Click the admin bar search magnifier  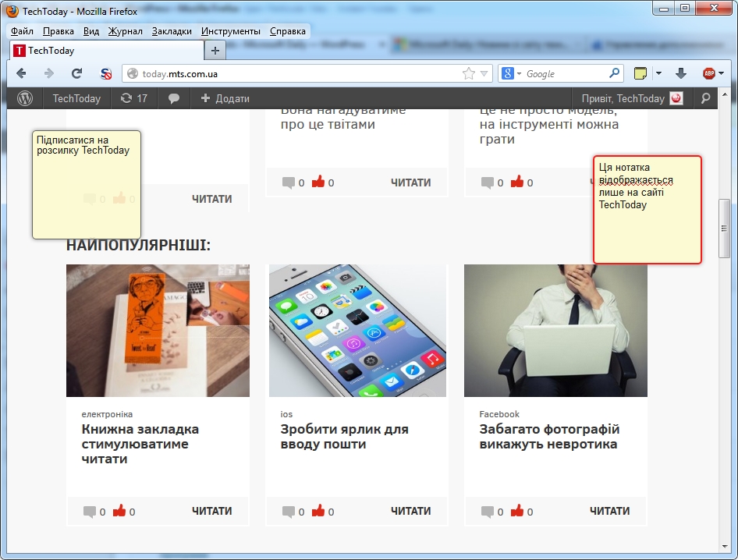705,98
